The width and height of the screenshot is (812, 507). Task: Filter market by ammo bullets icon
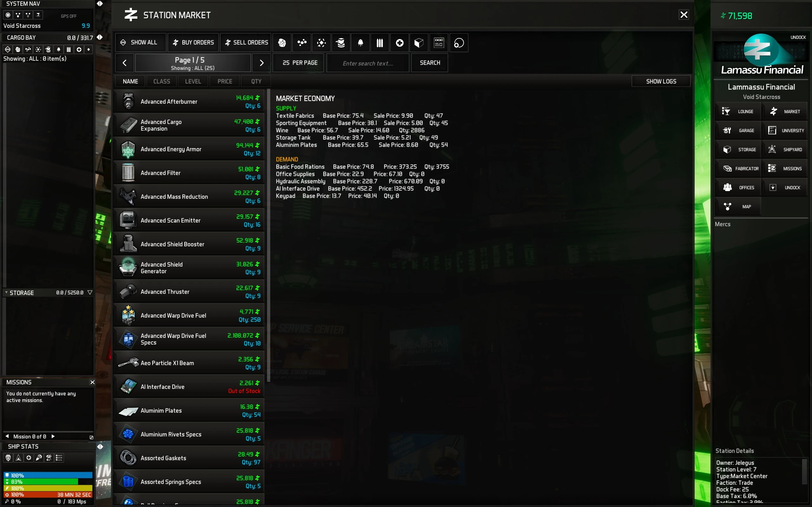[380, 42]
